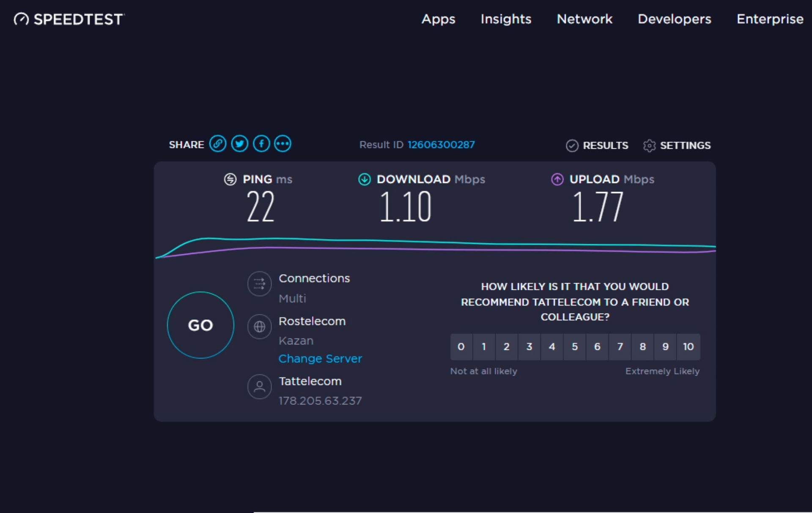Click IP address 178.205.63.237
The width and height of the screenshot is (812, 513).
coord(320,401)
